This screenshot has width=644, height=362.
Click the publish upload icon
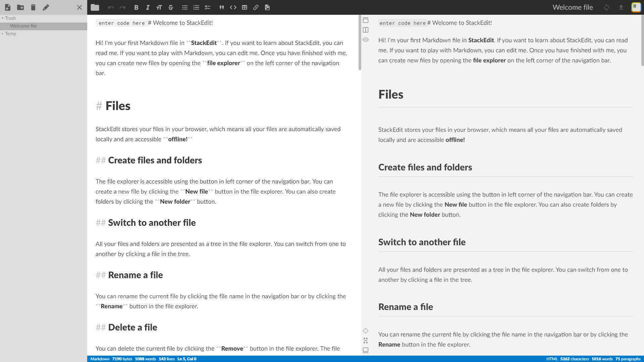621,7
